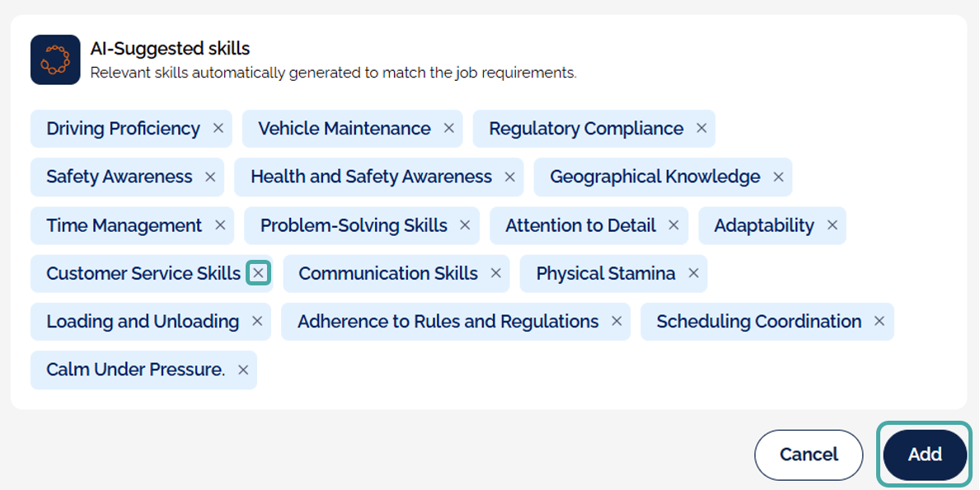Remove Communication Skills from the list

click(495, 273)
